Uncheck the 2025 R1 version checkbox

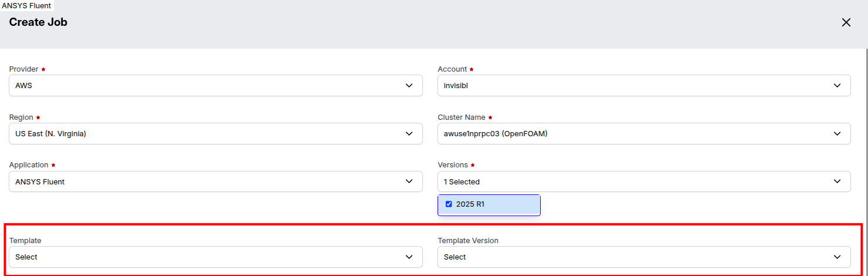[x=449, y=204]
